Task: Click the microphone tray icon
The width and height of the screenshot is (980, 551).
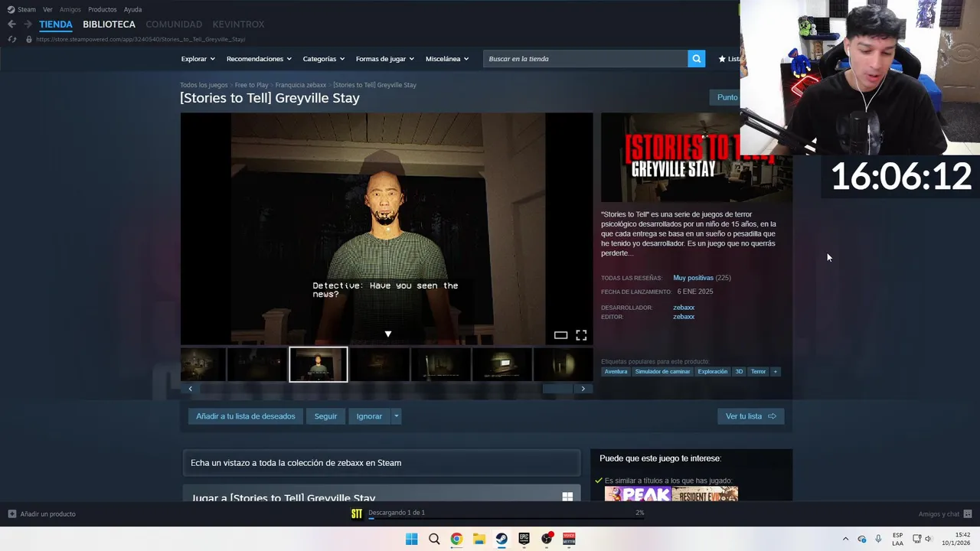Action: click(x=878, y=539)
